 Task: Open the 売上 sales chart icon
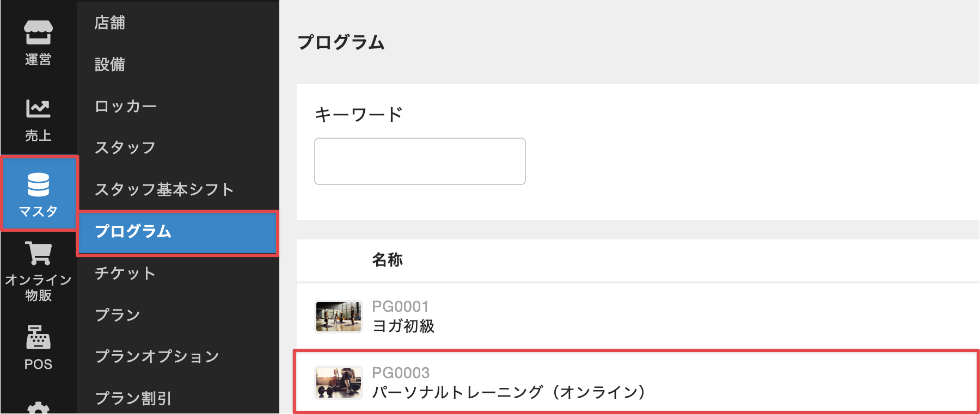(x=38, y=109)
